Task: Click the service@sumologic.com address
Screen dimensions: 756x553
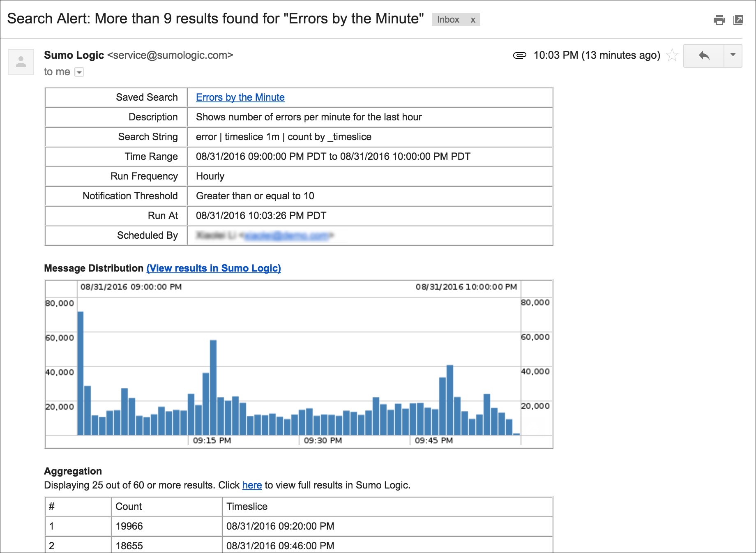Action: (x=171, y=55)
